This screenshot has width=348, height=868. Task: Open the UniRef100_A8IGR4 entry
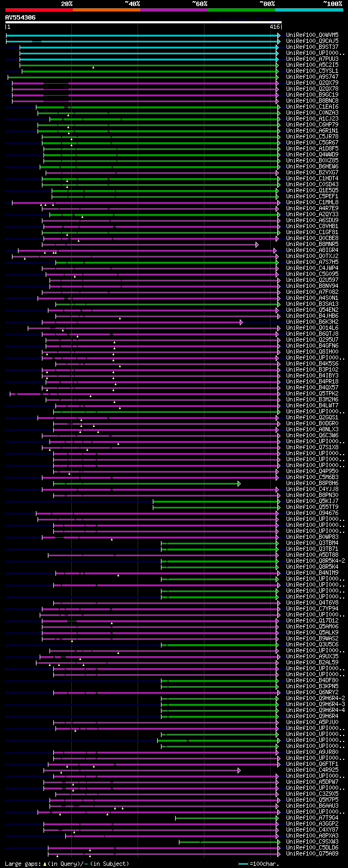[x=312, y=250]
